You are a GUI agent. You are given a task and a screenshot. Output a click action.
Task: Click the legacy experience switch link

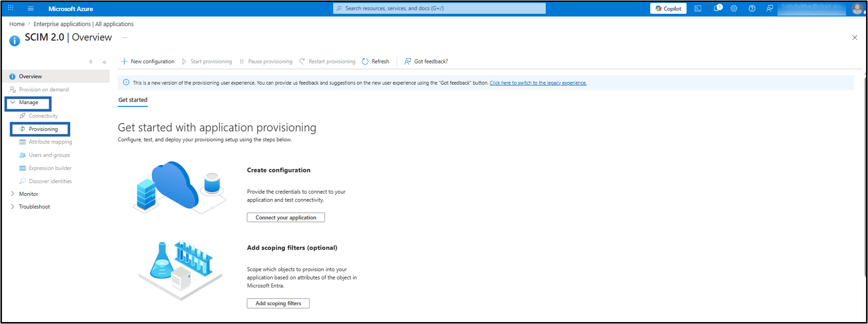click(538, 83)
